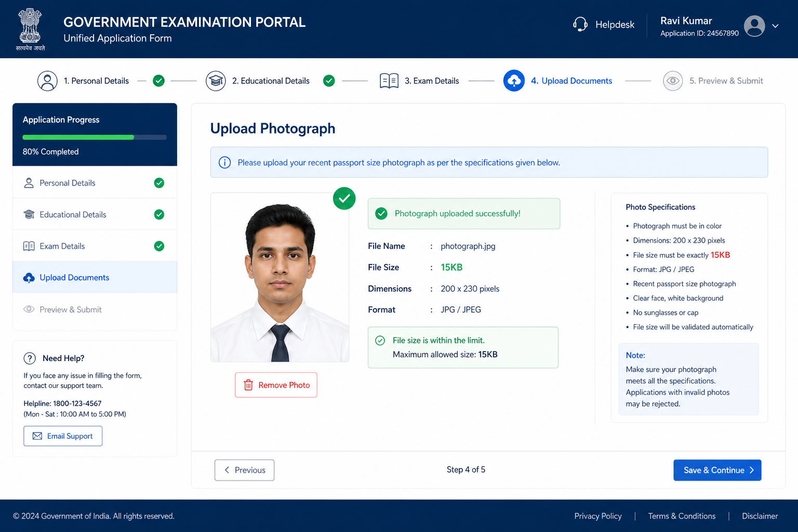Remove the uploaded photo

click(x=276, y=385)
